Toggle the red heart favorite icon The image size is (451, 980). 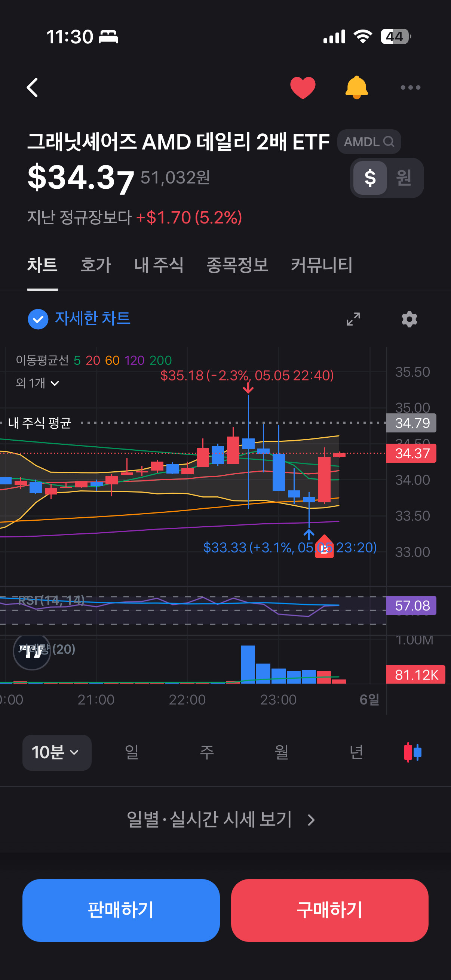[303, 87]
